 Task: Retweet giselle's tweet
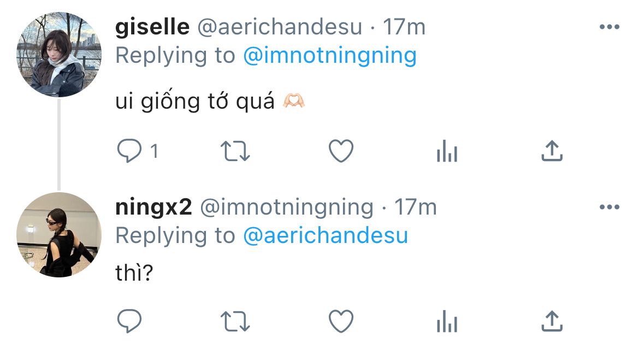tap(236, 151)
